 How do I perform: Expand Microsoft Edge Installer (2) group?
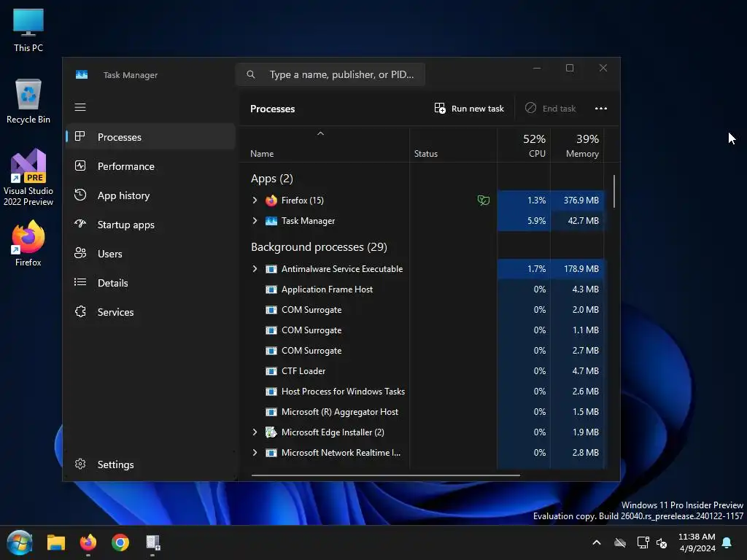coord(255,432)
